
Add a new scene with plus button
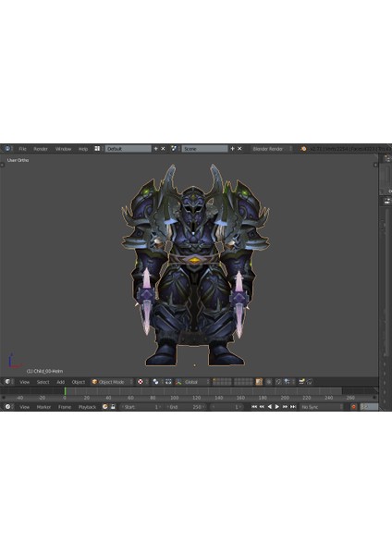(x=232, y=149)
